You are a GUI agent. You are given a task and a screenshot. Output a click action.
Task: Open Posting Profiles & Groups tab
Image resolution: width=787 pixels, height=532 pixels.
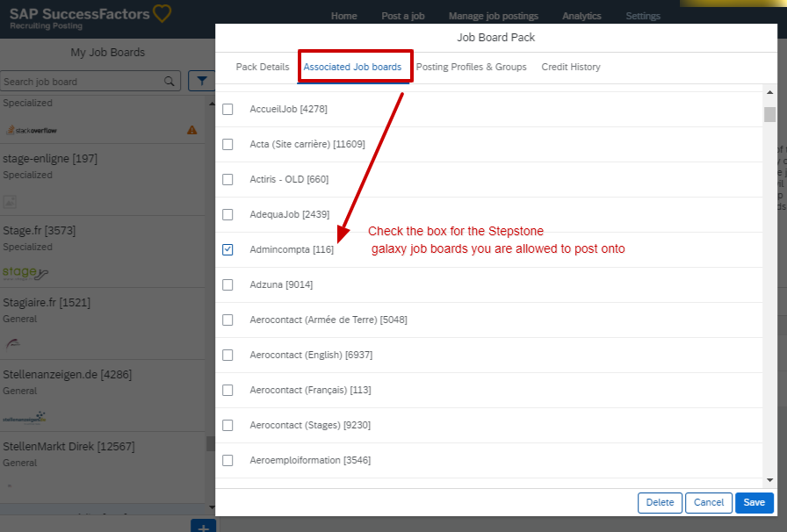coord(472,67)
